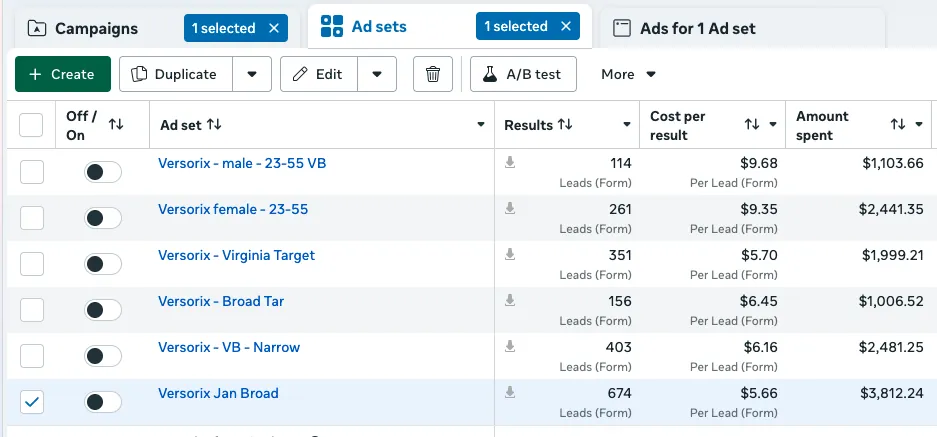Select checkbox for Versorix - male - 23-55 VB
This screenshot has height=437, width=937.
(x=32, y=172)
